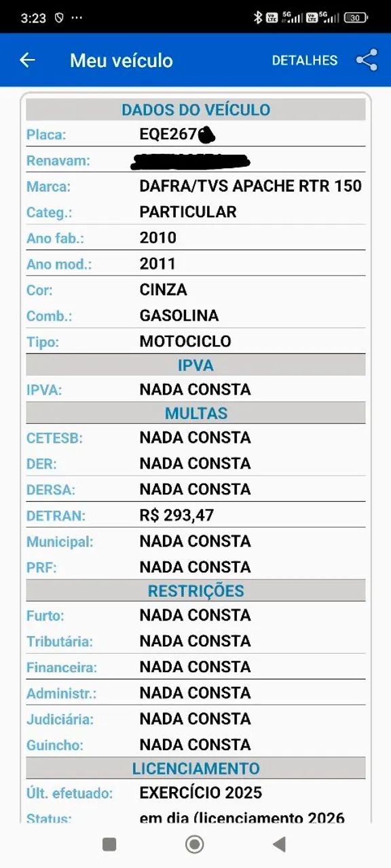Image resolution: width=391 pixels, height=868 pixels.
Task: Tap the back triangle navigation icon
Action: [x=280, y=845]
